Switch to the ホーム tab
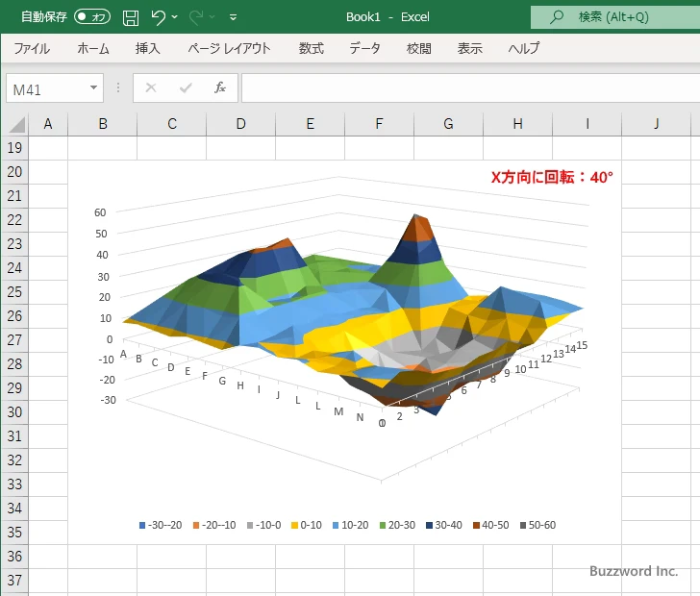 click(93, 48)
